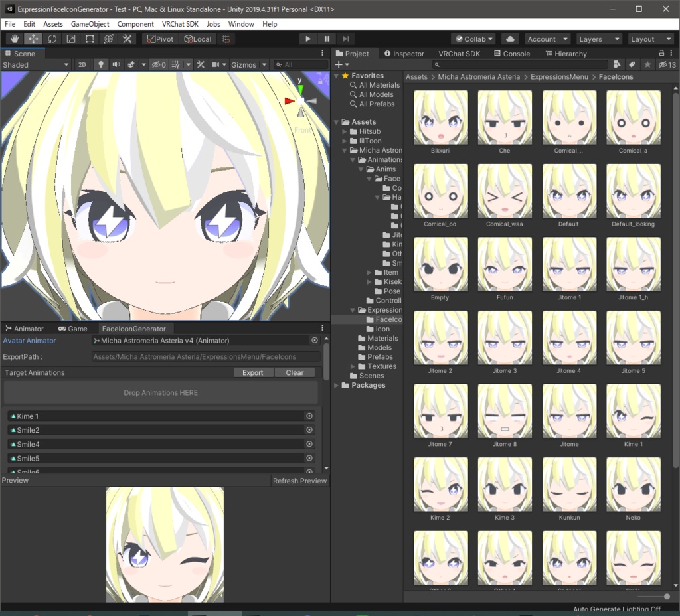
Task: Switch to the Inspector tab
Action: 404,54
